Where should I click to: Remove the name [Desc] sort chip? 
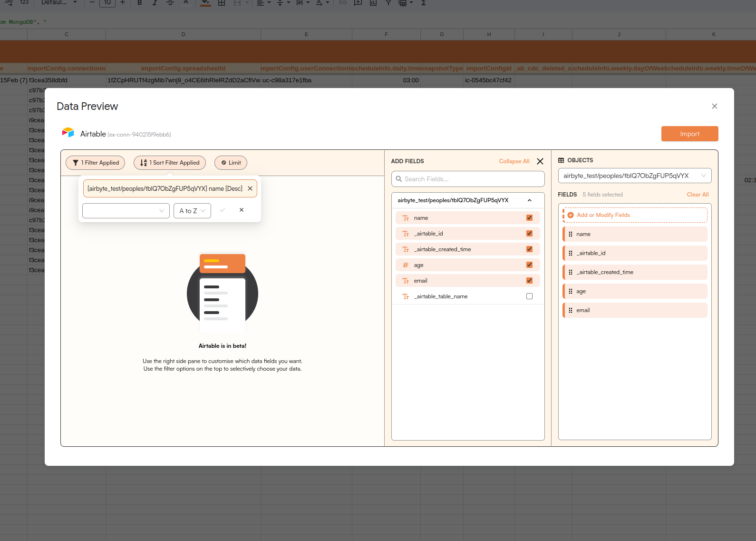(250, 189)
